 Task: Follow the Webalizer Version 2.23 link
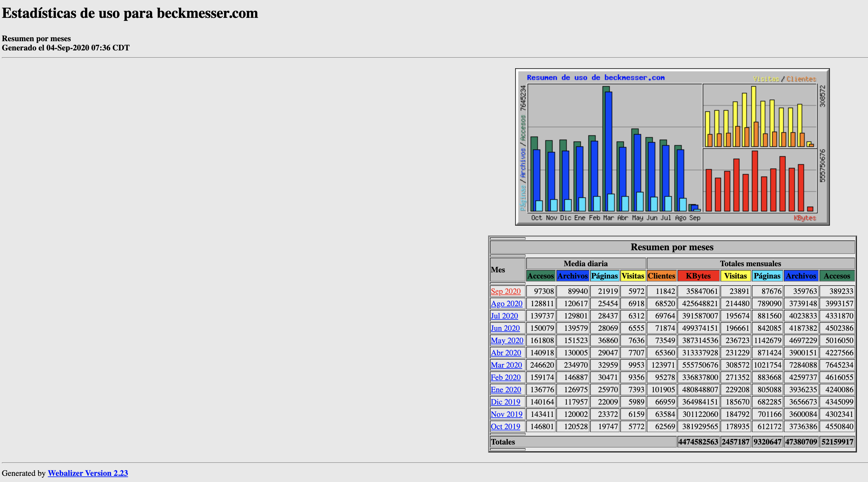click(88, 473)
